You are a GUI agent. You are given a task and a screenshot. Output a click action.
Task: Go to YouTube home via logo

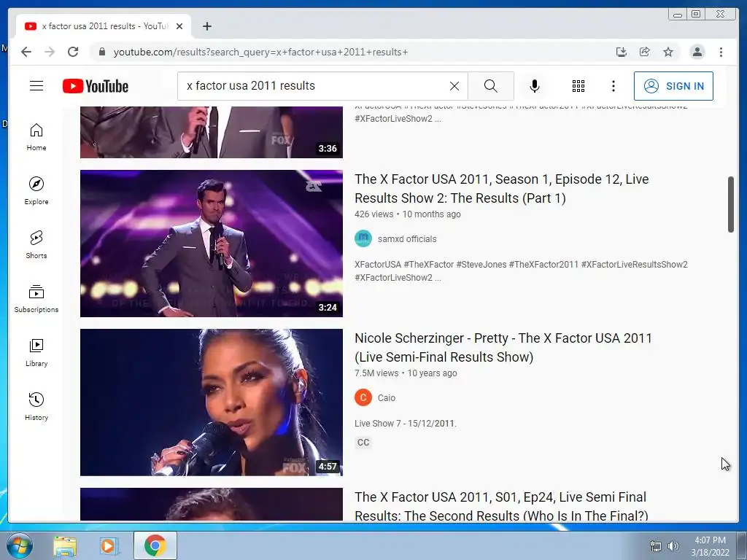tap(96, 86)
